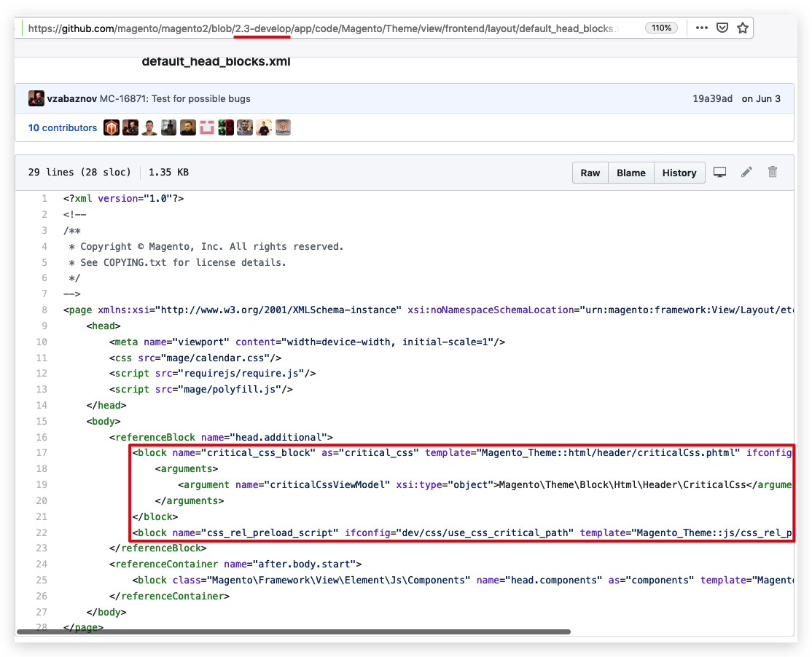Select line number 1
This screenshot has width=812, height=657.
[44, 199]
